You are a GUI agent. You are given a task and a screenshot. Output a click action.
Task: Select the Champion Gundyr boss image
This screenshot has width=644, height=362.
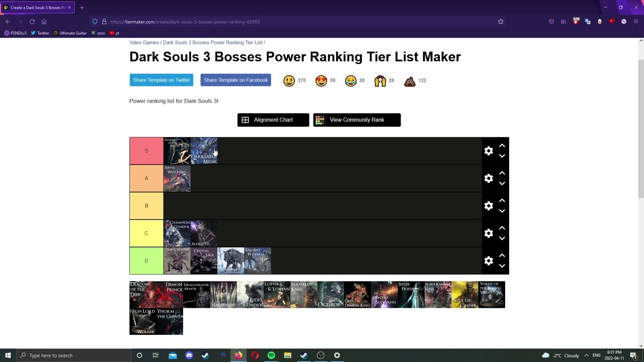(177, 233)
